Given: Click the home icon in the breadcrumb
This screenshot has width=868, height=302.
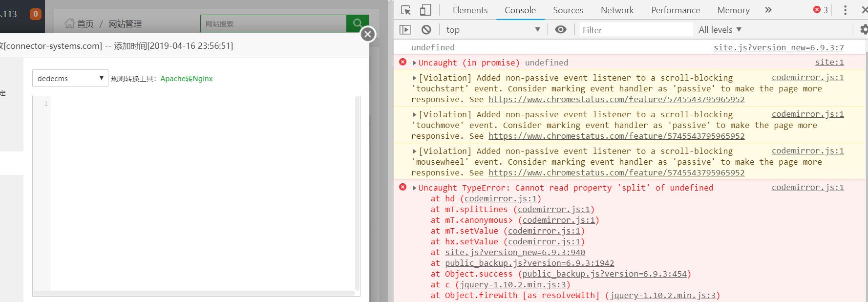Looking at the screenshot, I should (x=70, y=23).
